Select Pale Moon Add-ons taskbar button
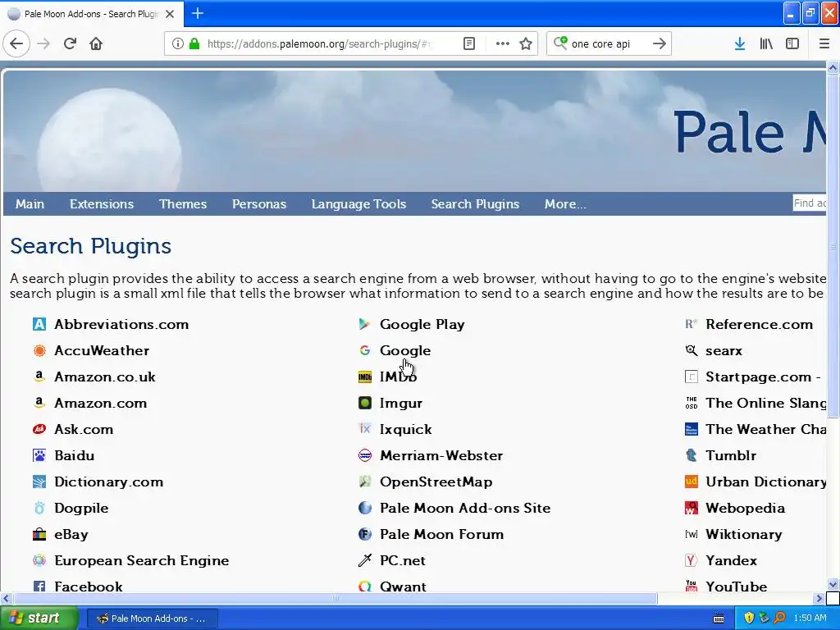Image resolution: width=840 pixels, height=630 pixels. [152, 619]
